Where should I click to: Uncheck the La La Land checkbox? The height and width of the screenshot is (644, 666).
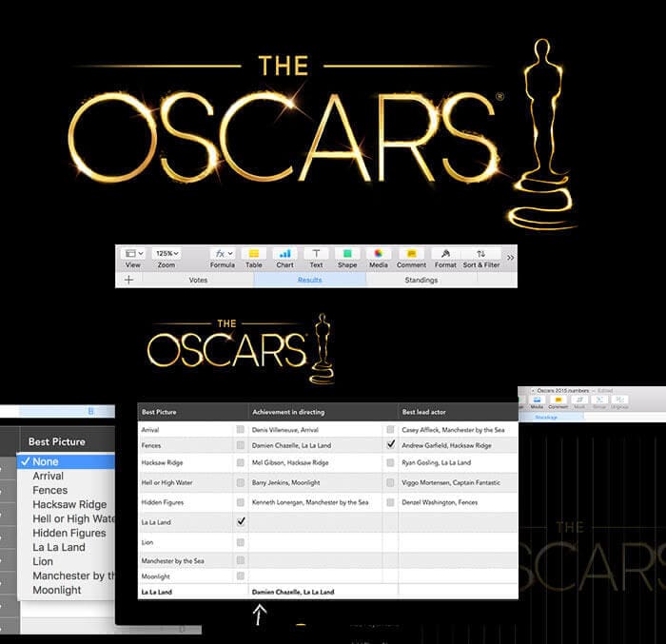pos(241,521)
